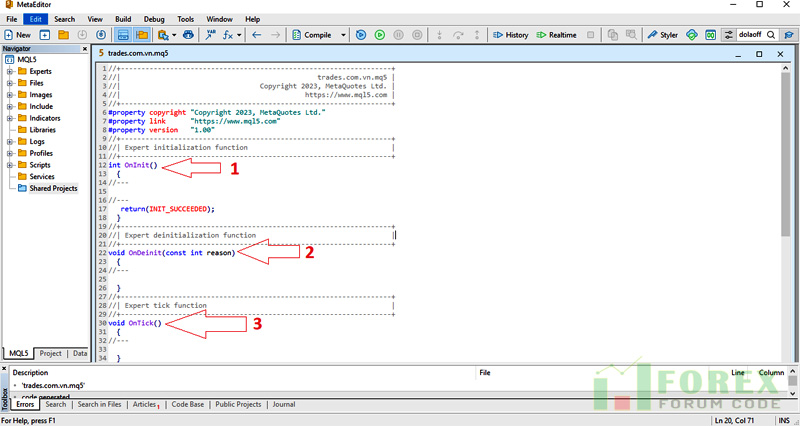Image resolution: width=800 pixels, height=426 pixels.
Task: Click the green play start icon
Action: (380, 35)
